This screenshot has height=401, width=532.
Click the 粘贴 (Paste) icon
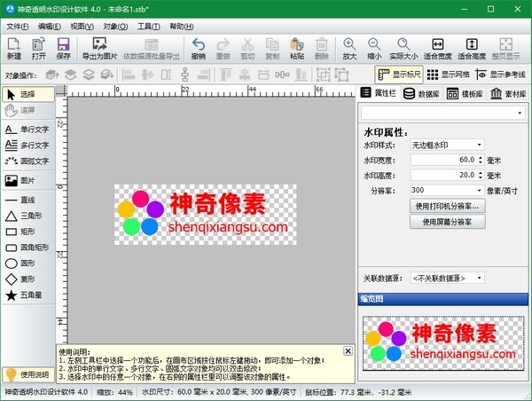point(296,48)
